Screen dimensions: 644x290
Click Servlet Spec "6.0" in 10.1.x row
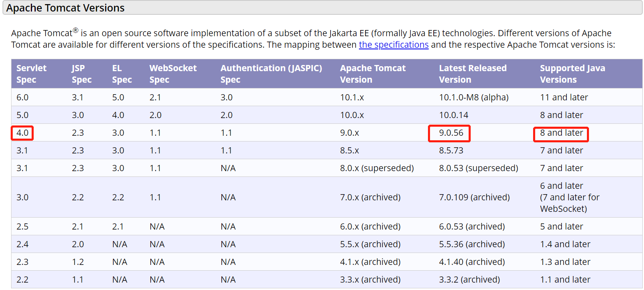pyautogui.click(x=22, y=97)
